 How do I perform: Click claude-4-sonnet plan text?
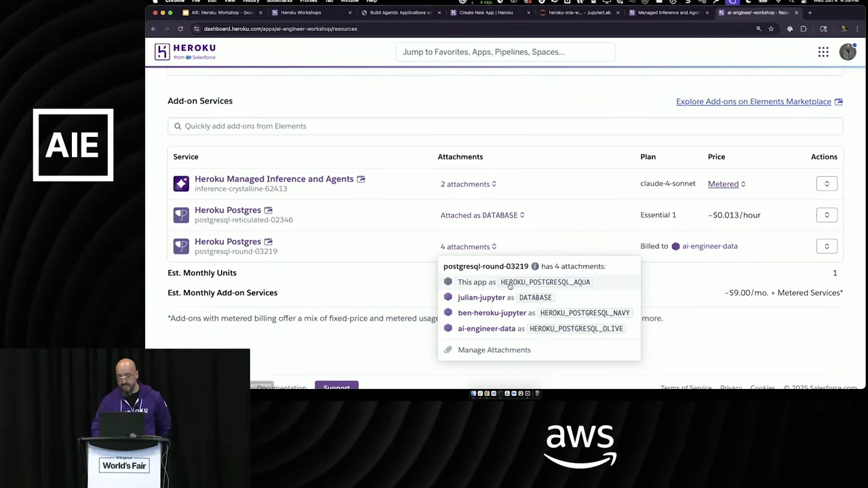click(x=668, y=184)
